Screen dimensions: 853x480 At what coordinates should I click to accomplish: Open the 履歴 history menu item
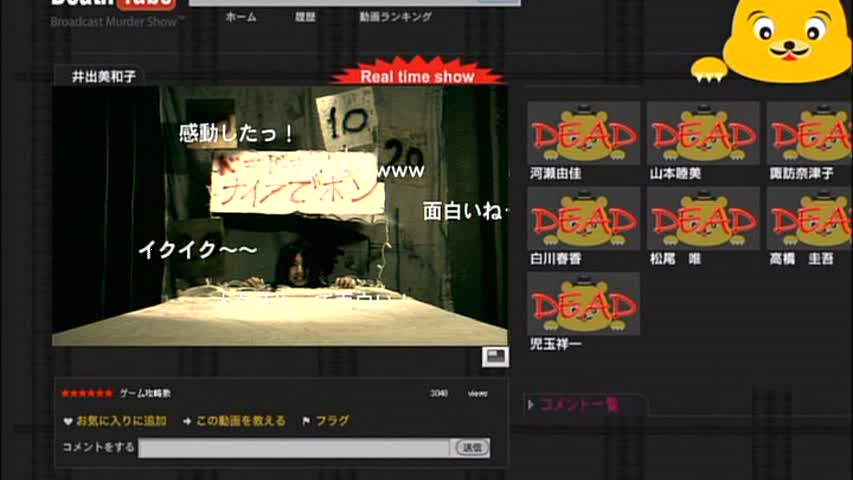pyautogui.click(x=305, y=17)
